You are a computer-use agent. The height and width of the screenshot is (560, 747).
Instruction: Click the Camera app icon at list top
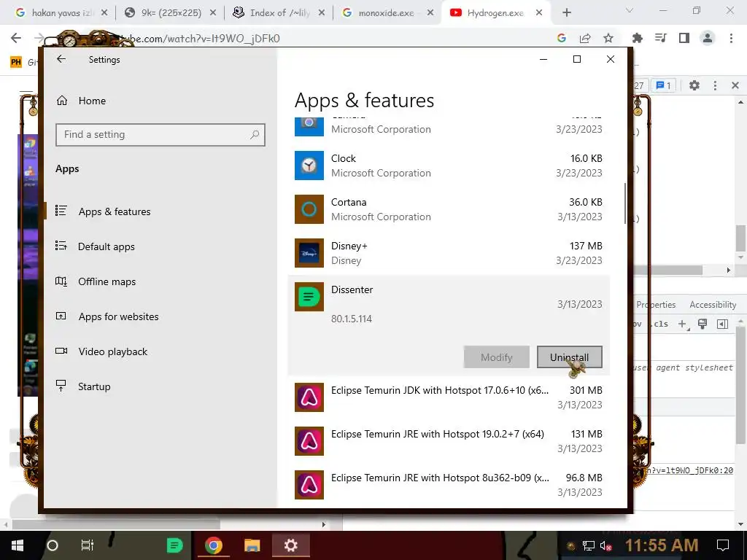[x=309, y=126]
